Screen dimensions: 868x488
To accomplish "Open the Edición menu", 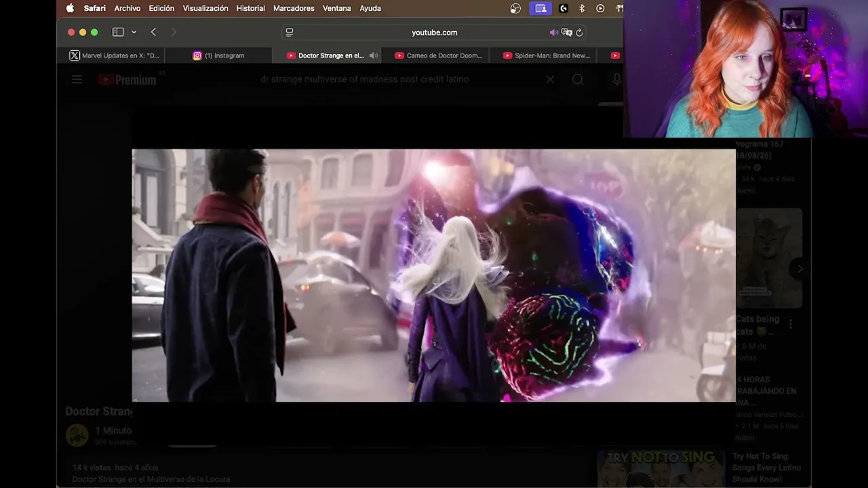I will click(161, 8).
